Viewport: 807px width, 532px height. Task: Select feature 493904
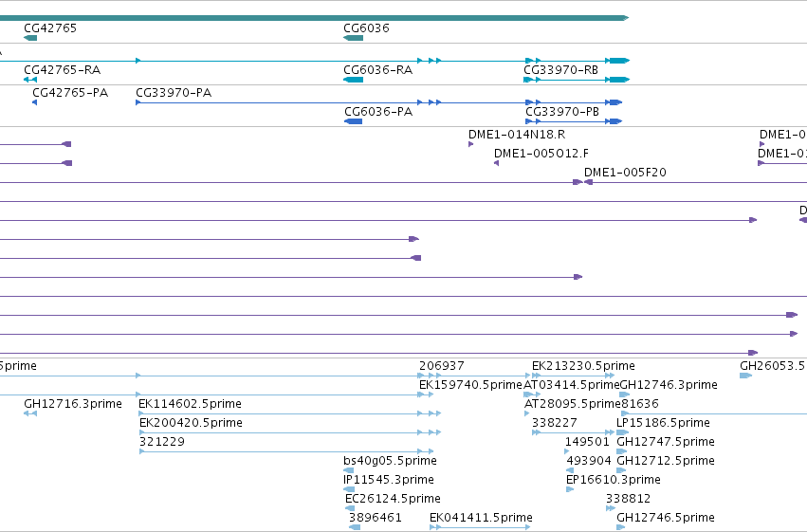pos(589,462)
